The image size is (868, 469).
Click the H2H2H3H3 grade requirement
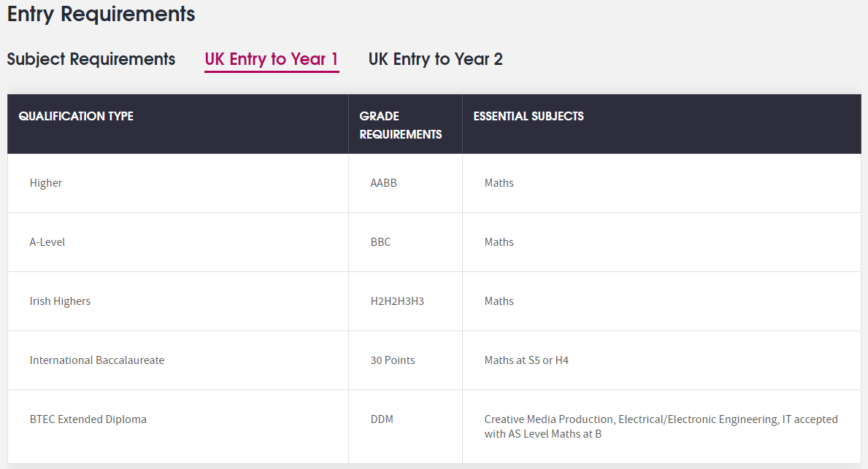click(397, 301)
